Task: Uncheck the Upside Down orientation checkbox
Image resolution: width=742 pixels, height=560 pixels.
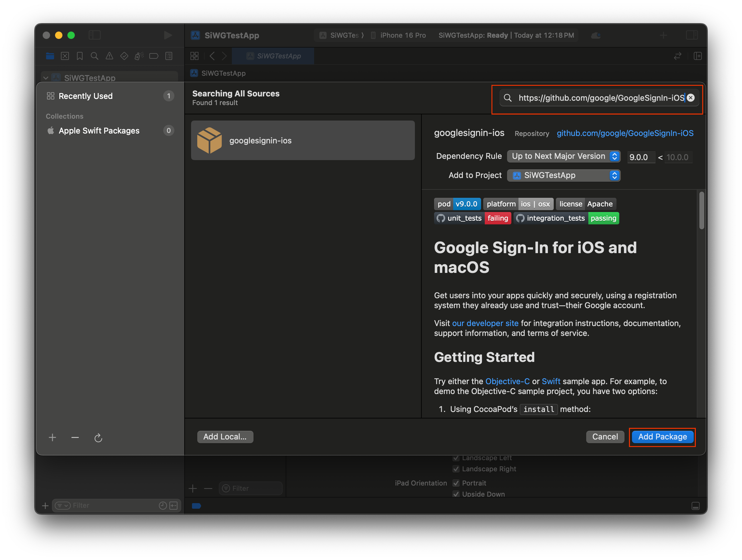Action: (456, 494)
